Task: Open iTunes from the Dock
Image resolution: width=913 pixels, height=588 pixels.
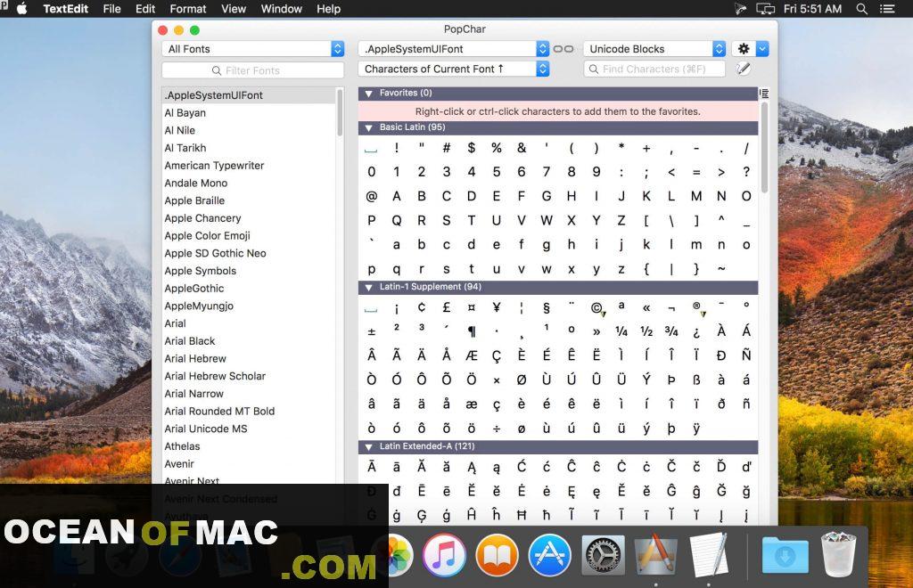Action: pyautogui.click(x=444, y=554)
